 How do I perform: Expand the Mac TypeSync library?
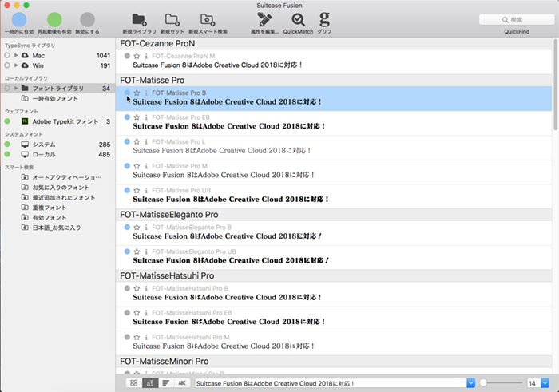(x=16, y=55)
